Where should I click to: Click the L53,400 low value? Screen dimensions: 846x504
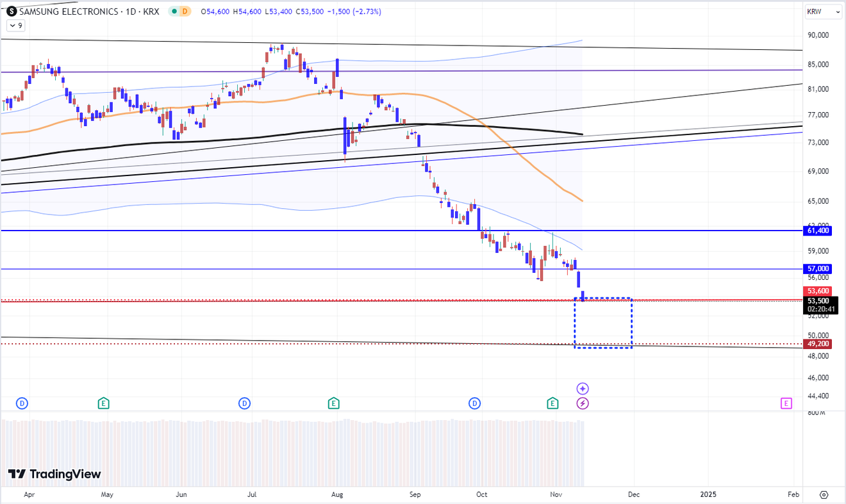pos(280,12)
